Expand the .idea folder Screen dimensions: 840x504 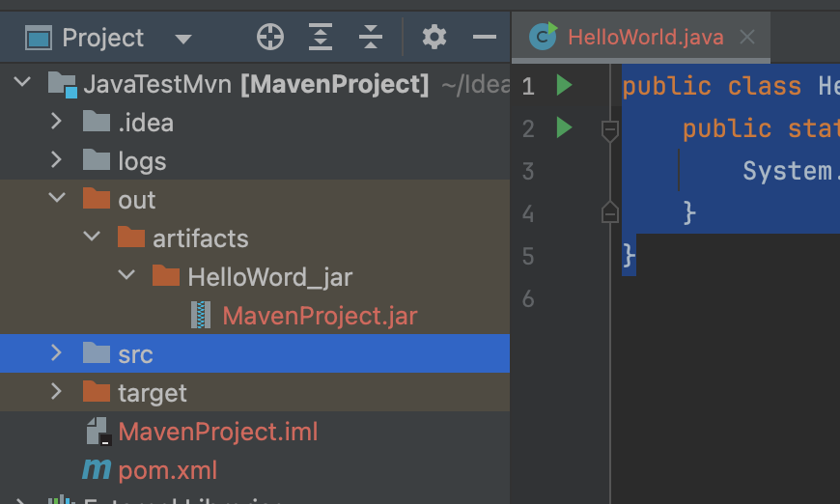click(56, 121)
